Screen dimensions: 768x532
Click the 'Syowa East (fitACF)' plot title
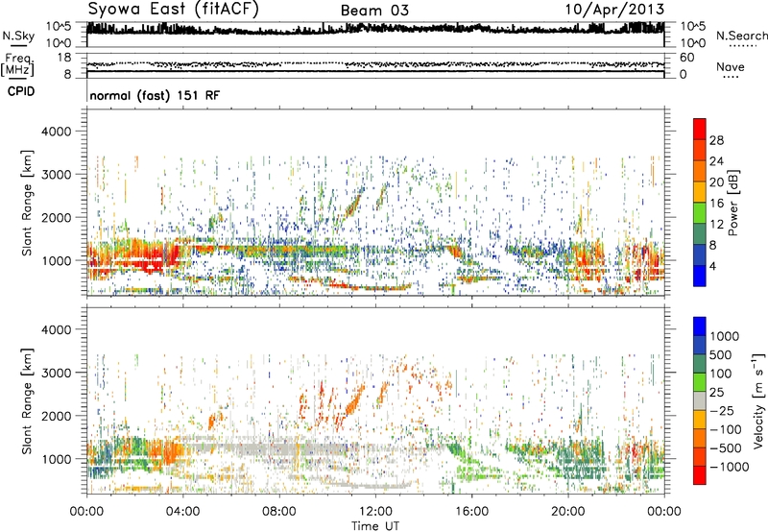(x=174, y=10)
